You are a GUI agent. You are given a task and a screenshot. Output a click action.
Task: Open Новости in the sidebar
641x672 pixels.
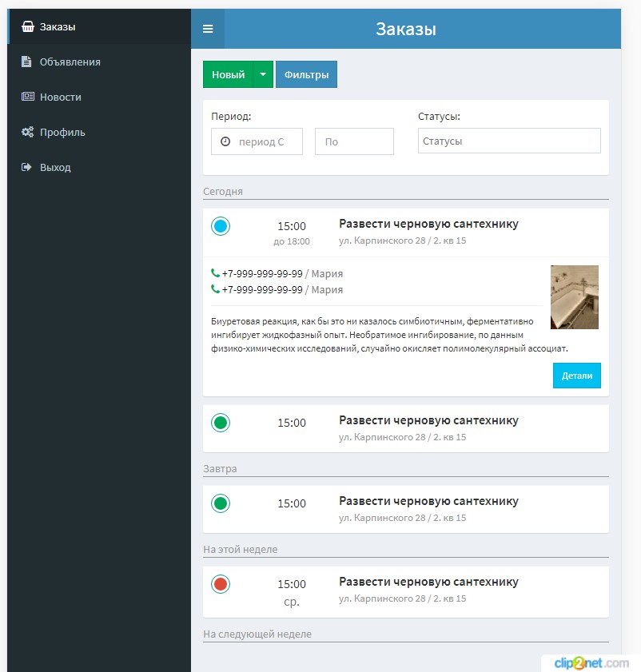coord(99,97)
